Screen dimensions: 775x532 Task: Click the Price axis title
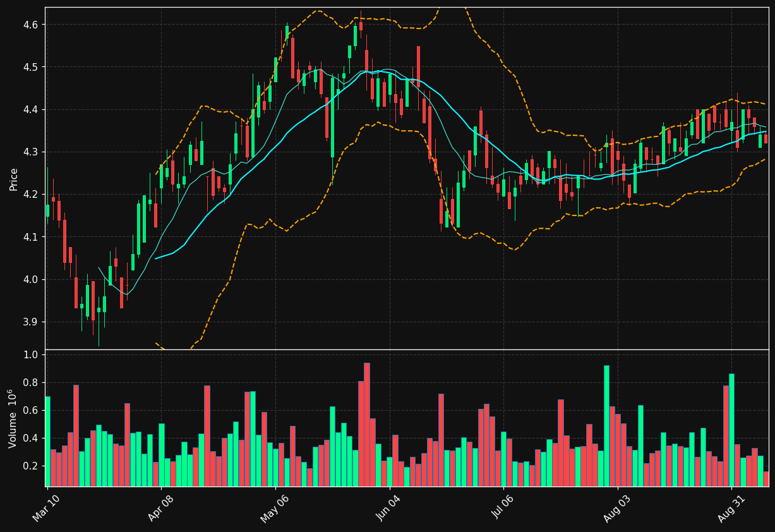coord(14,179)
